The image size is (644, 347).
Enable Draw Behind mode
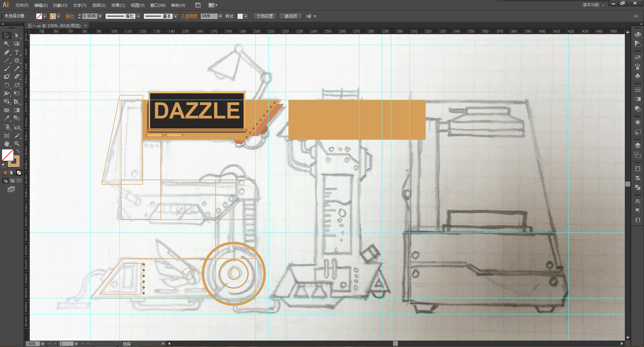(12, 181)
